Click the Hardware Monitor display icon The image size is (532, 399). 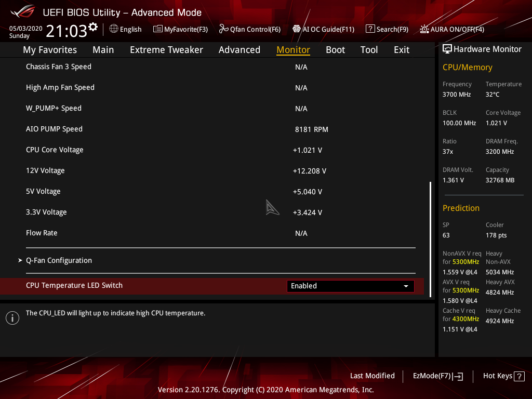(447, 49)
